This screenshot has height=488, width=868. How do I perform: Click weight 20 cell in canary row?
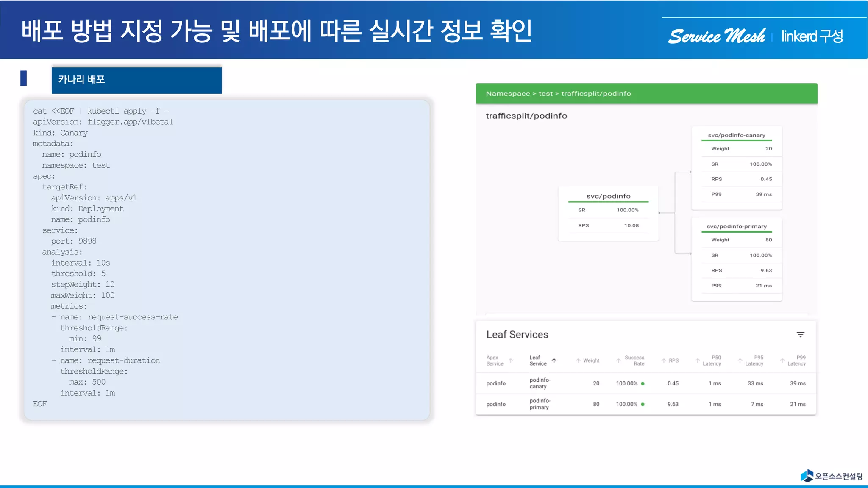596,383
